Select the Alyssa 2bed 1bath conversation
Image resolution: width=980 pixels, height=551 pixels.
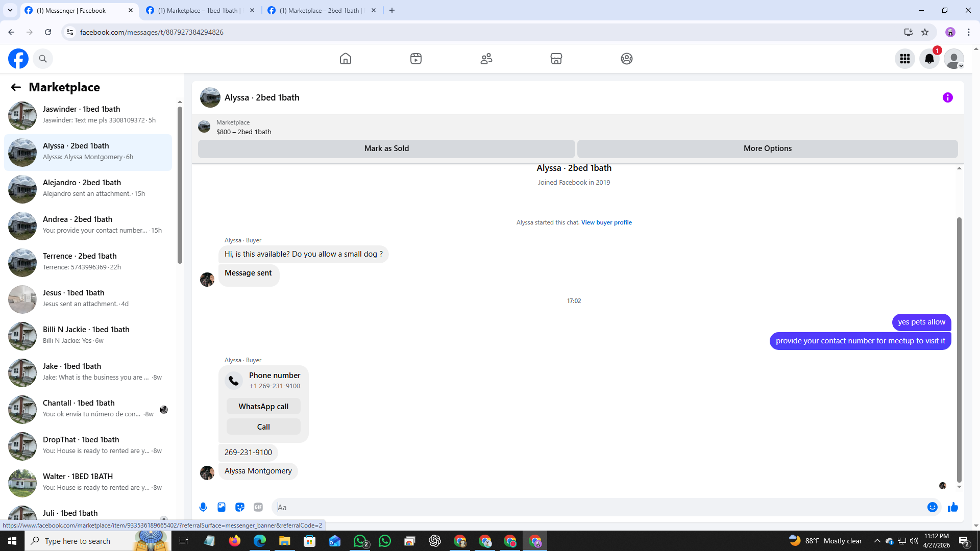[x=88, y=152]
